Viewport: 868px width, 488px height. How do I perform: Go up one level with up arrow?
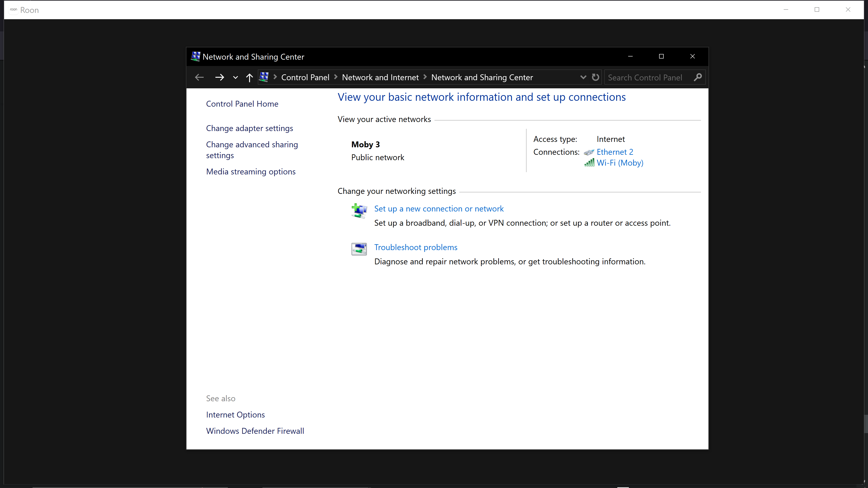(249, 77)
